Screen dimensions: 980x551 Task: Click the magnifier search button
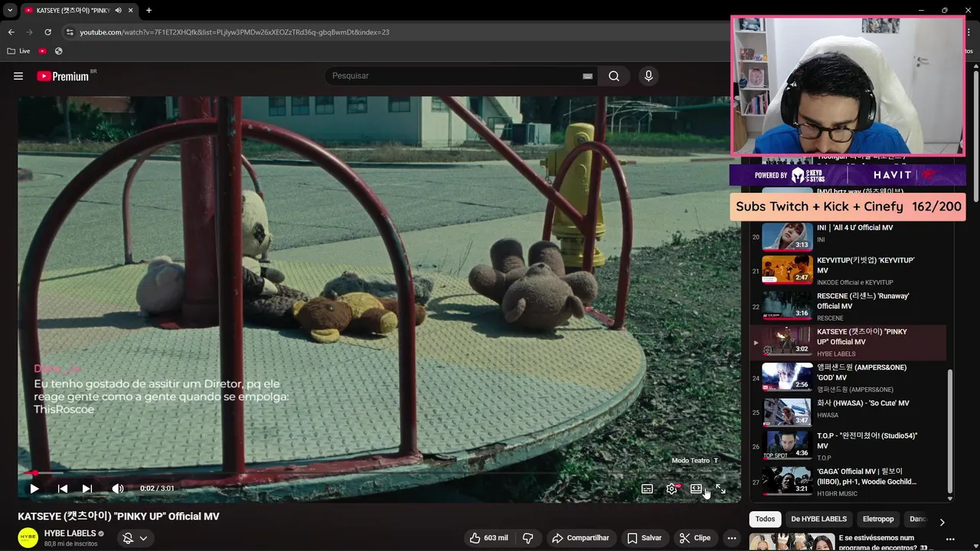coord(614,76)
